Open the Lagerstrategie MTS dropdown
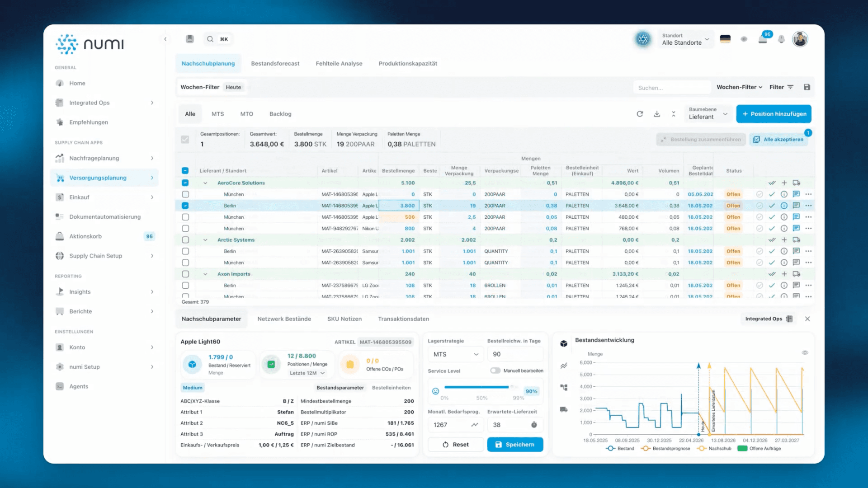 (456, 354)
